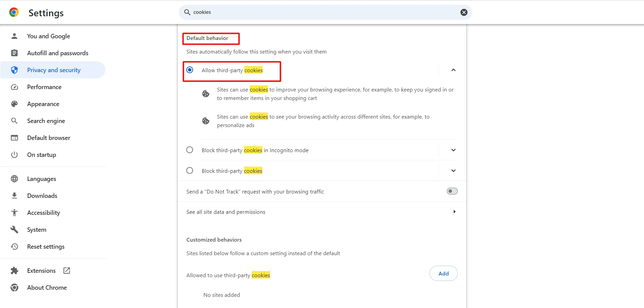Open Extensions in a new tab
Image resolution: width=644 pixels, height=308 pixels.
coord(67,270)
